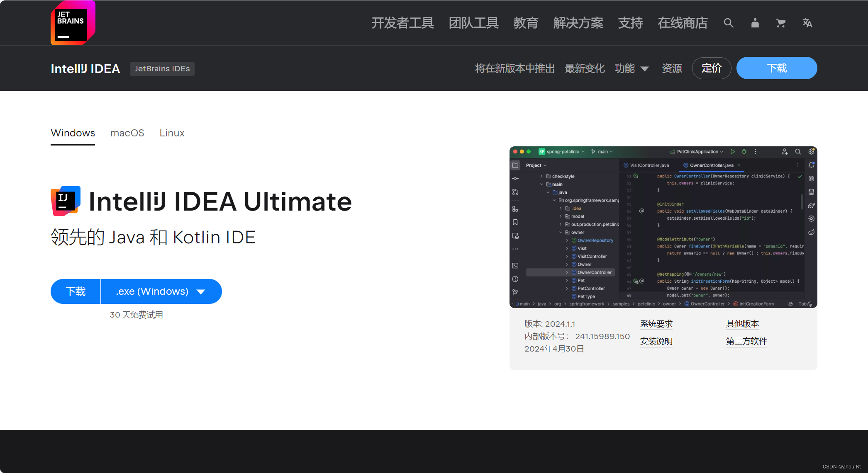Open 其他版本 link
868x473 pixels.
click(x=742, y=324)
